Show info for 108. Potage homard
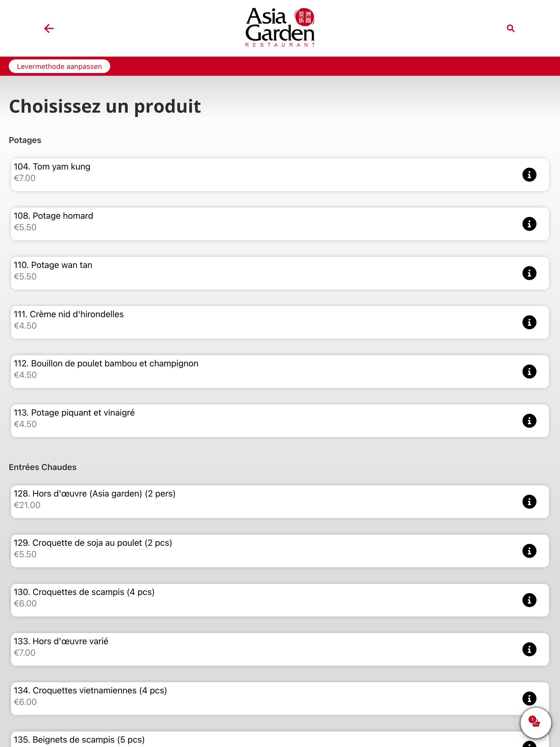Image resolution: width=560 pixels, height=747 pixels. click(x=529, y=224)
